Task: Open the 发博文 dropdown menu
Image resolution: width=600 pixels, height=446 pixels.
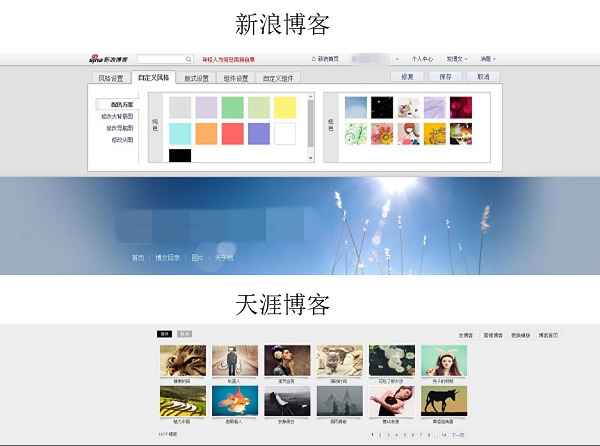Action: point(459,60)
